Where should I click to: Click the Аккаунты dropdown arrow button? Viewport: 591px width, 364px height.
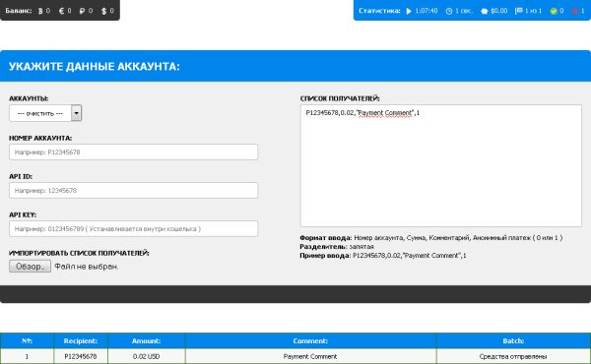click(76, 113)
